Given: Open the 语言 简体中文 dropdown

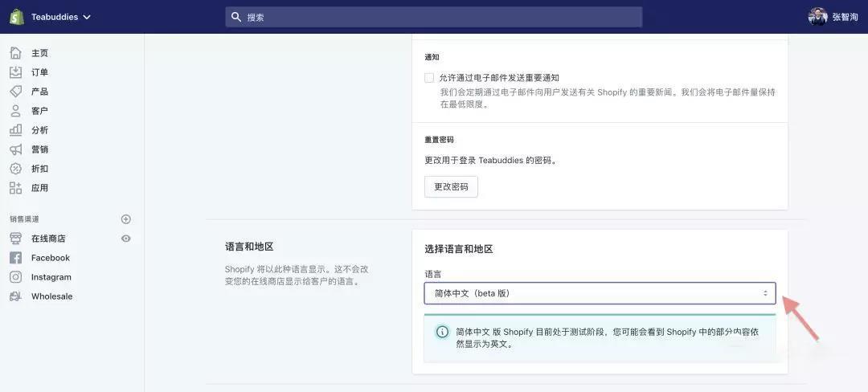Looking at the screenshot, I should [x=600, y=293].
